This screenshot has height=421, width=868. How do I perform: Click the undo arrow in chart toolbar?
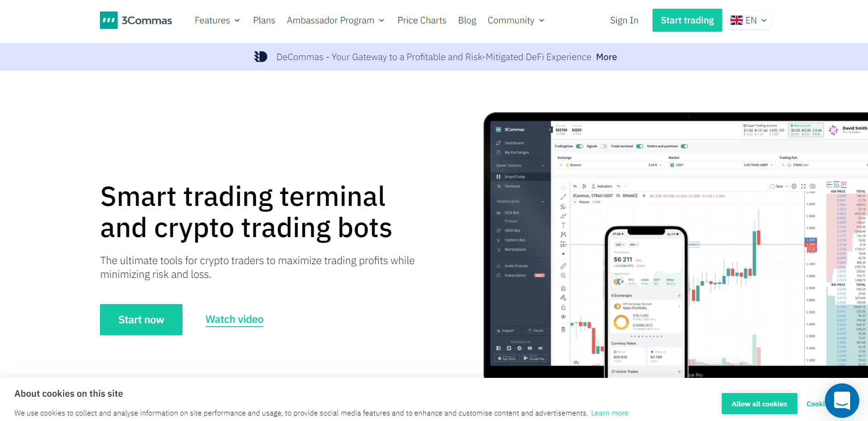[619, 186]
